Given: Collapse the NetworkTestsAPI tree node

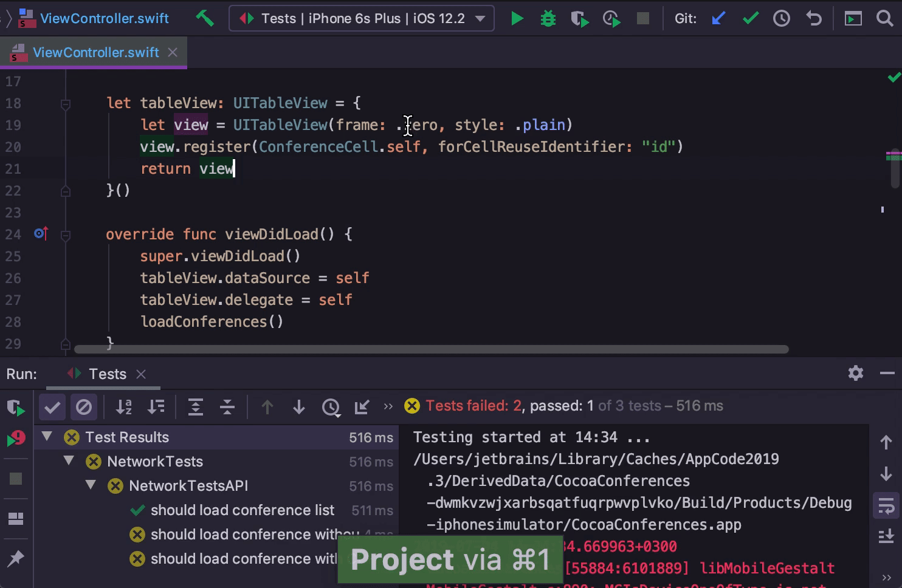Looking at the screenshot, I should coord(91,485).
